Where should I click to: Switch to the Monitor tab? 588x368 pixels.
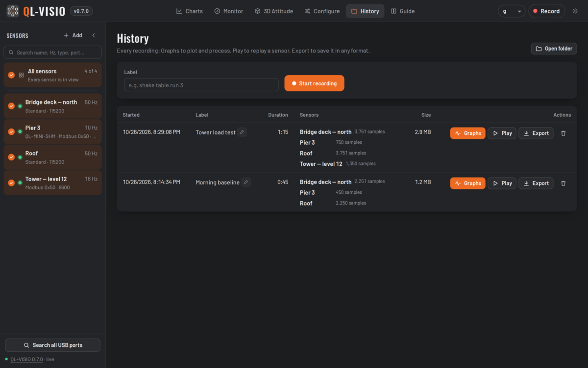click(229, 11)
